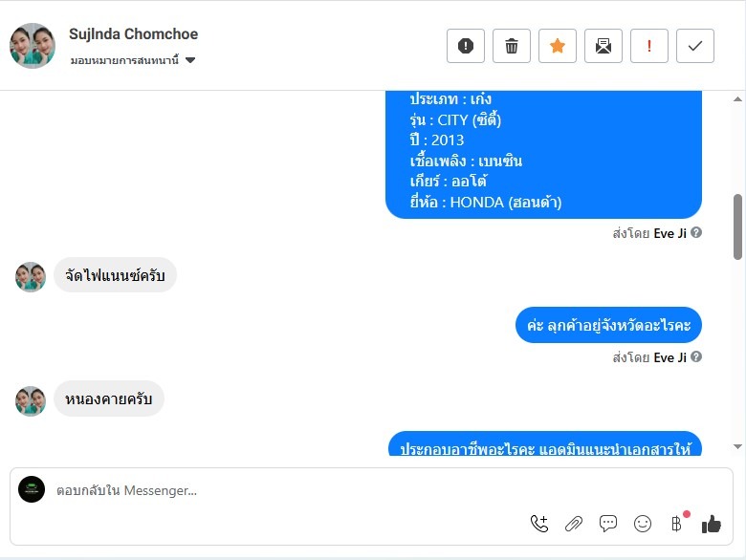Click the phone call request icon
The width and height of the screenshot is (746, 560).
pyautogui.click(x=539, y=524)
